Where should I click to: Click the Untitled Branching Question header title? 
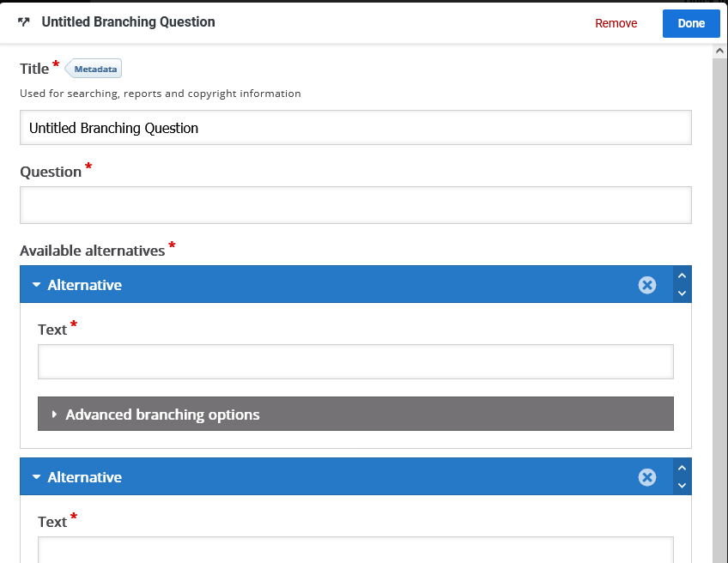tap(128, 22)
